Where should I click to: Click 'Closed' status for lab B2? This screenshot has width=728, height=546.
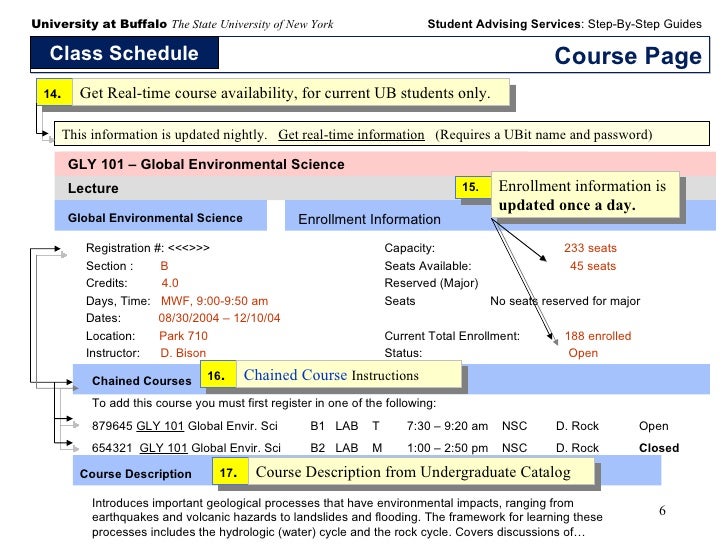pyautogui.click(x=659, y=448)
